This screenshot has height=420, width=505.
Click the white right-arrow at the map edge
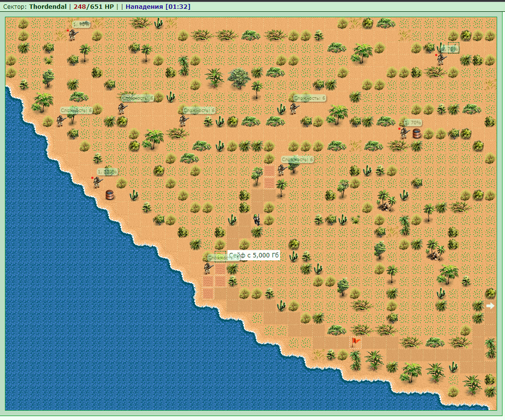pos(490,306)
